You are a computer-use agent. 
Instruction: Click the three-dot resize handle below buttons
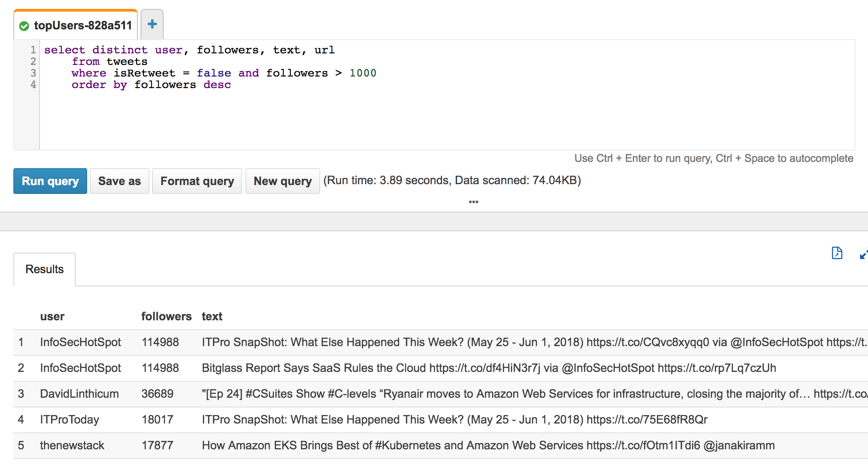tap(474, 202)
